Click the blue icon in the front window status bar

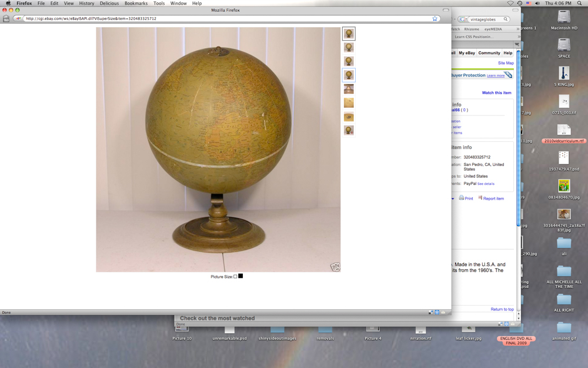click(437, 312)
